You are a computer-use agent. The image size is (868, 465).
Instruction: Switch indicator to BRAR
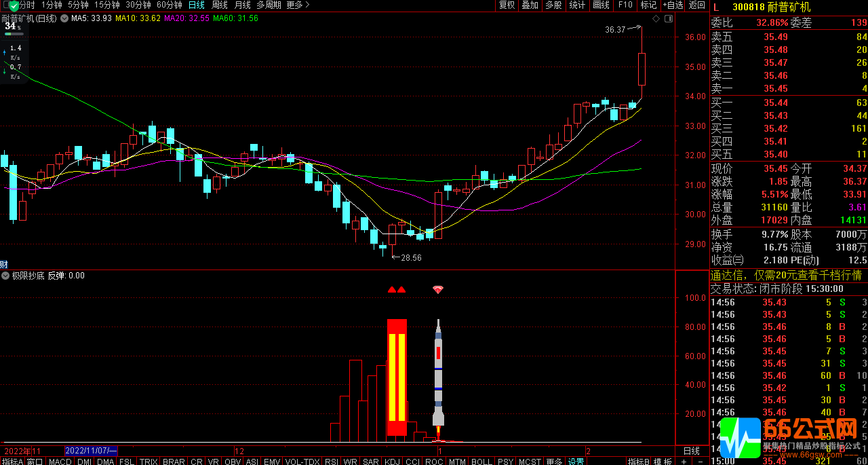pos(174,462)
